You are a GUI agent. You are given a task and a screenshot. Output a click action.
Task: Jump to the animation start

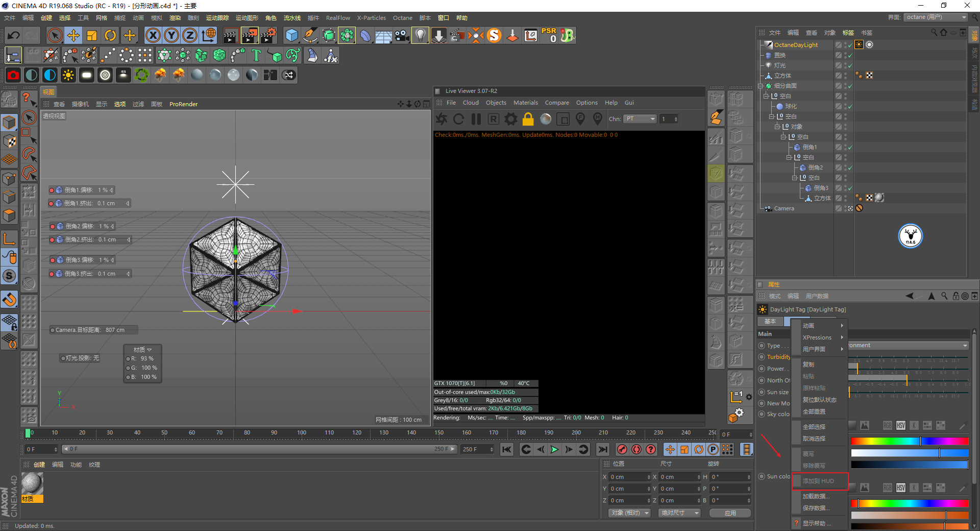[x=506, y=449]
